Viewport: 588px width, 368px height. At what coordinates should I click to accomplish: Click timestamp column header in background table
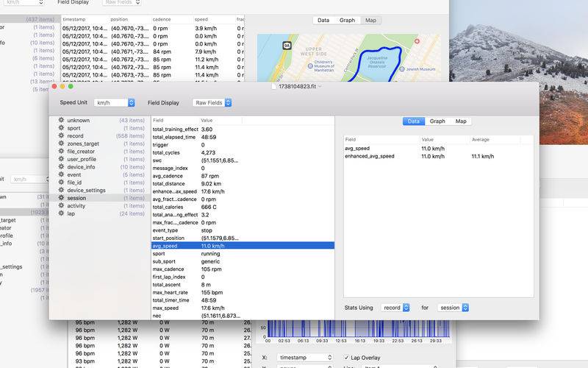point(85,19)
